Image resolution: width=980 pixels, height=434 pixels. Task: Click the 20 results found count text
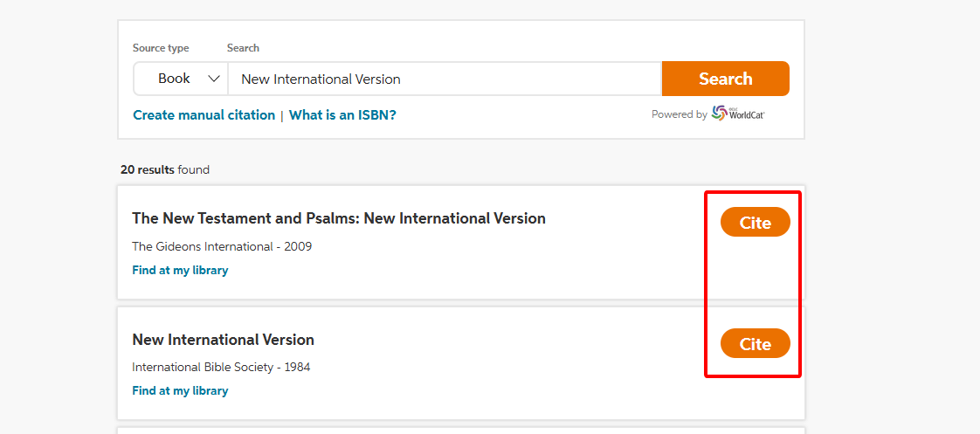tap(165, 169)
